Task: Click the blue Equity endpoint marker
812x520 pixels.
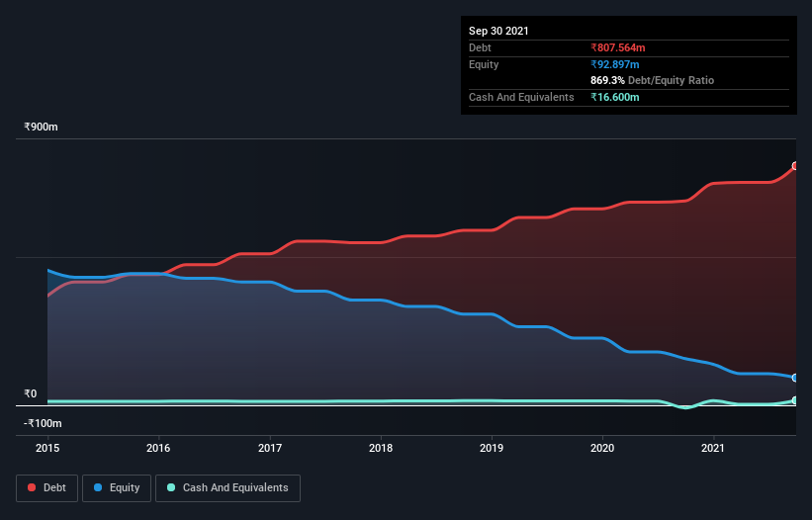Action: coord(795,378)
